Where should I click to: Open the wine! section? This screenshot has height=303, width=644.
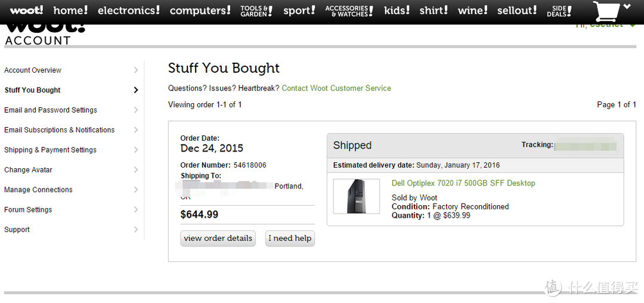tap(473, 10)
